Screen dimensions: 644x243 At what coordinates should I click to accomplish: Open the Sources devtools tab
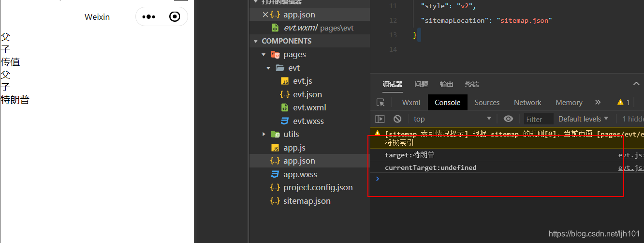tap(487, 103)
